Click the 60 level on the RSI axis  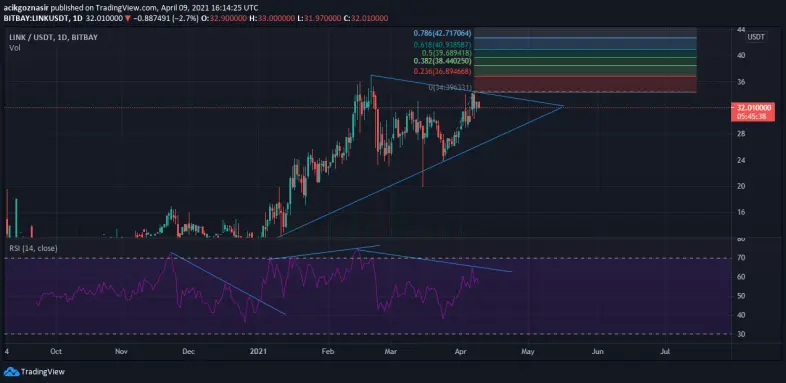coord(740,277)
